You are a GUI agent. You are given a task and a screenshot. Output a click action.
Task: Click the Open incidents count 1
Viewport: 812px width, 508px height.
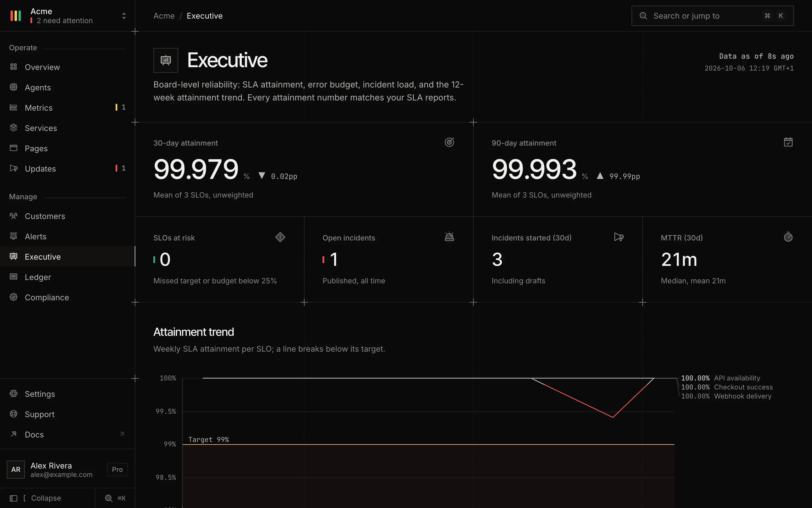pos(334,259)
